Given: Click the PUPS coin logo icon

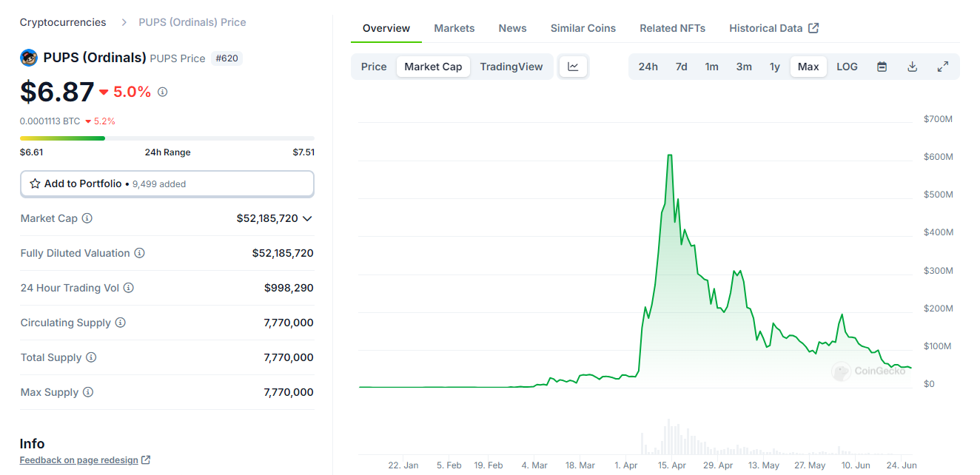Looking at the screenshot, I should pyautogui.click(x=29, y=58).
